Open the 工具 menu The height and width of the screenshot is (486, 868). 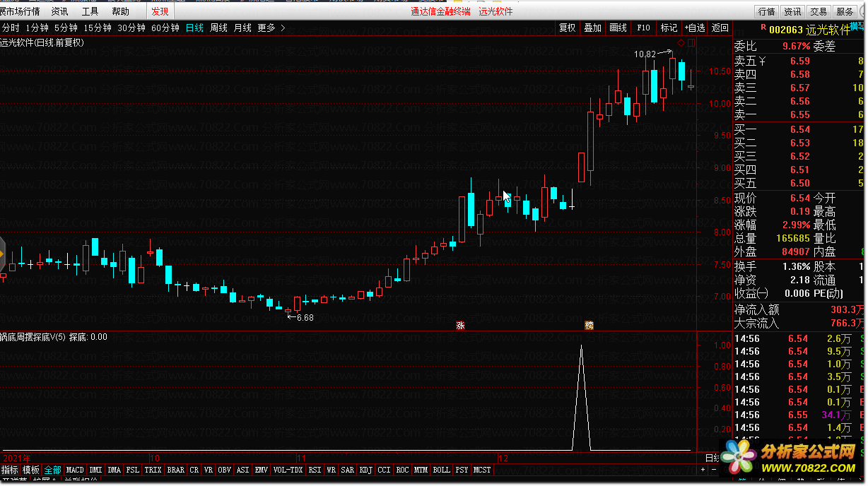click(x=90, y=11)
